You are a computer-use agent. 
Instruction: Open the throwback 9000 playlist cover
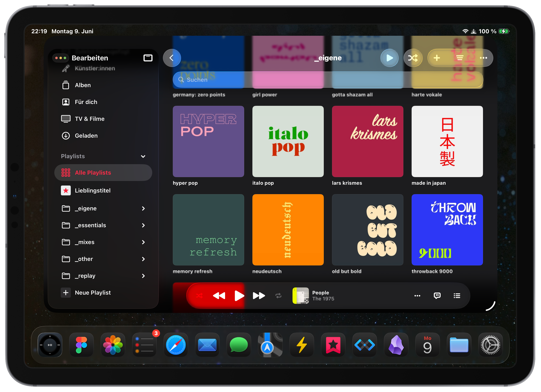[447, 230]
